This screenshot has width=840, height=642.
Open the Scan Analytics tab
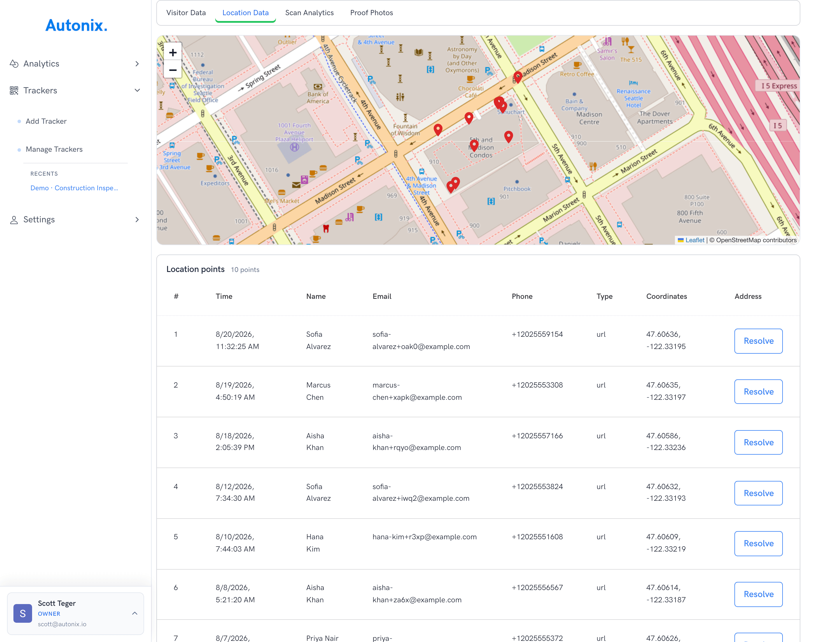[309, 13]
